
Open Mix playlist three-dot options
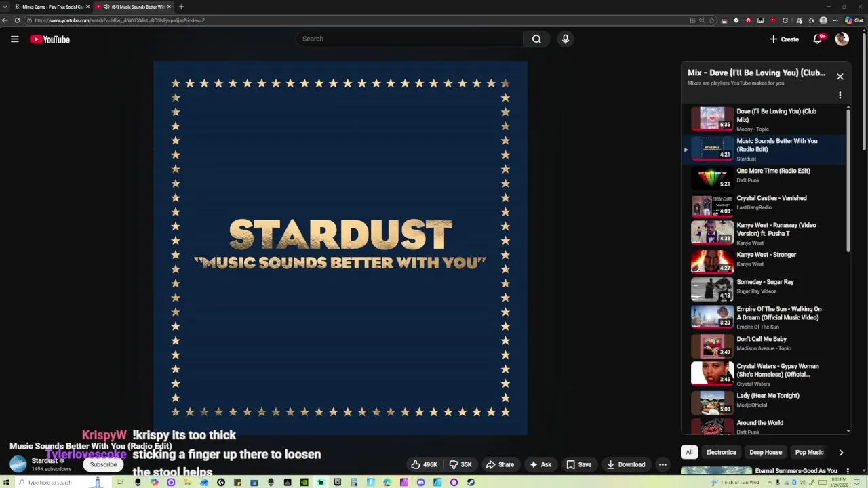840,96
